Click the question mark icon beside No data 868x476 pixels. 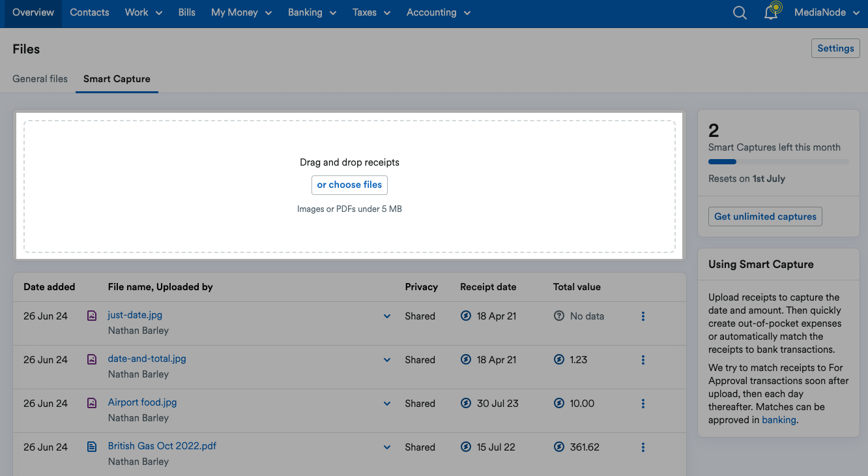pos(559,316)
